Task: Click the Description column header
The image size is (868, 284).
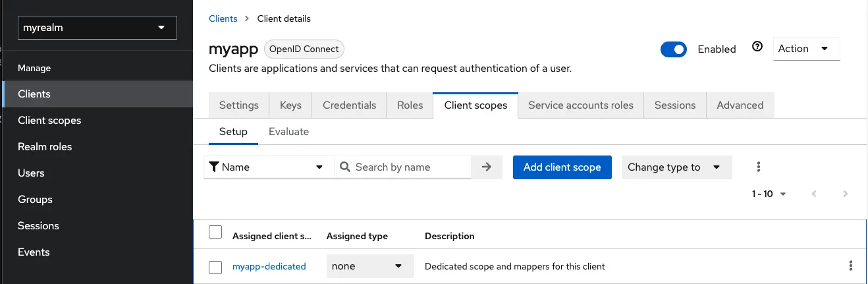Action: [x=450, y=236]
